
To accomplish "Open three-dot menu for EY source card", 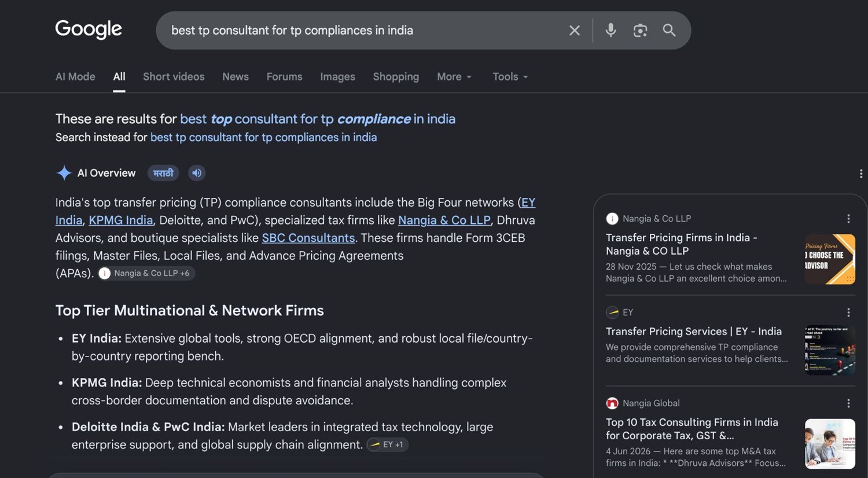I will point(848,312).
